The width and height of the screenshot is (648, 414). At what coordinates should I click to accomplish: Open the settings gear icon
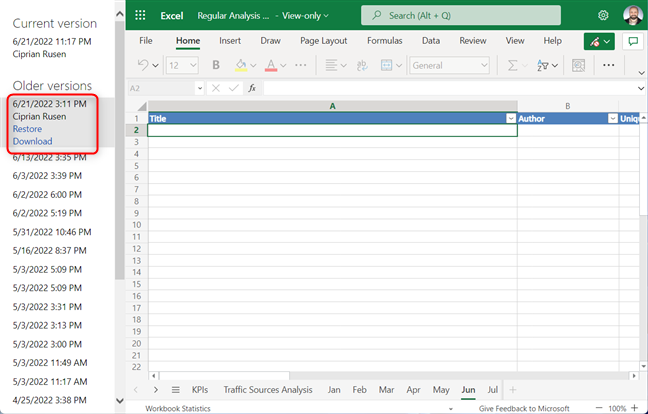603,15
